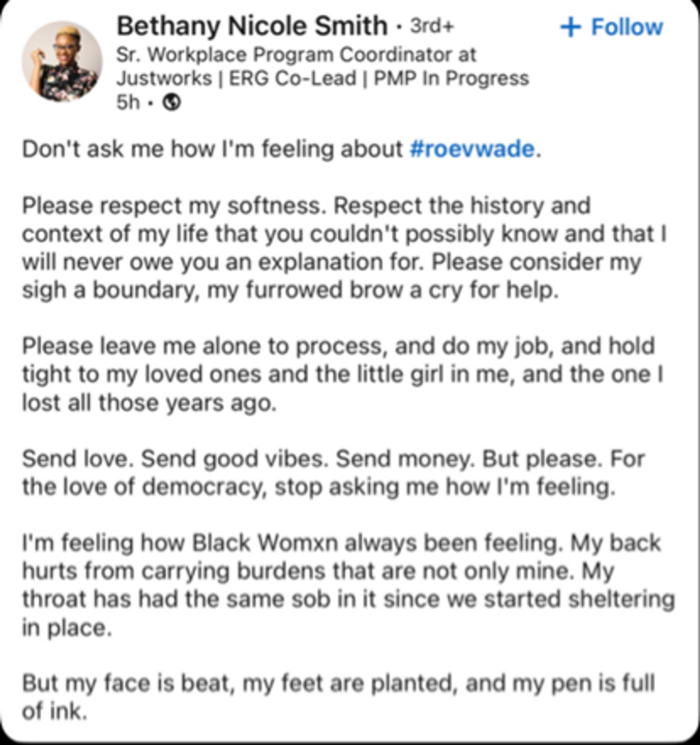The height and width of the screenshot is (745, 700).
Task: Click the "Please respect my softness" paragraph start
Action: [174, 206]
